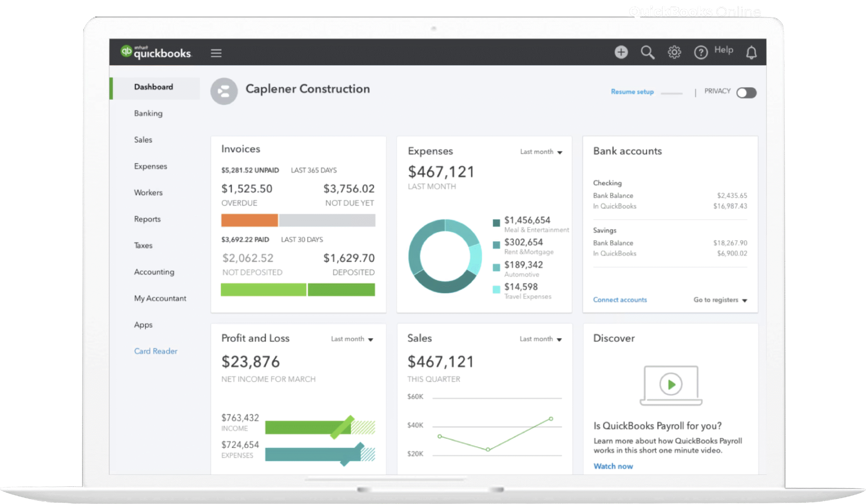Viewport: 866px width, 504px height.
Task: Open QuickBooks settings gear
Action: point(674,52)
